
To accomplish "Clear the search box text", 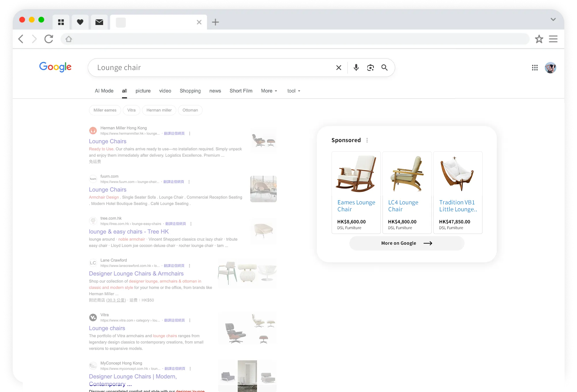I will pos(339,67).
